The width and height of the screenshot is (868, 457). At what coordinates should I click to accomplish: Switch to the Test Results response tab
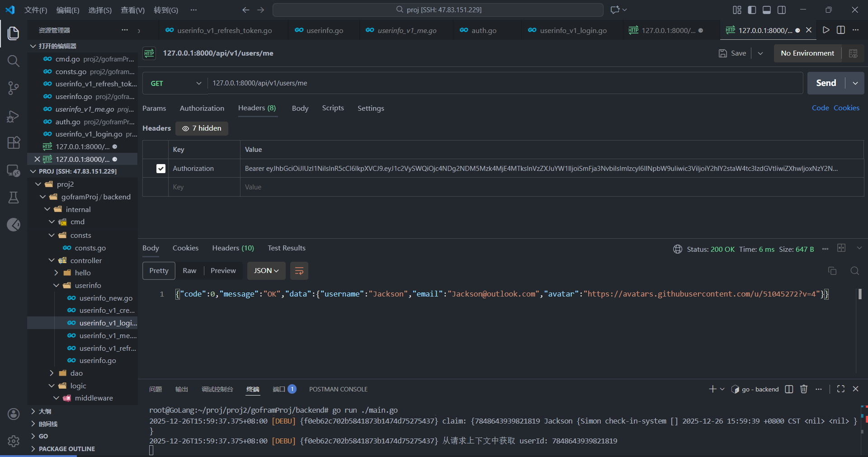[286, 248]
